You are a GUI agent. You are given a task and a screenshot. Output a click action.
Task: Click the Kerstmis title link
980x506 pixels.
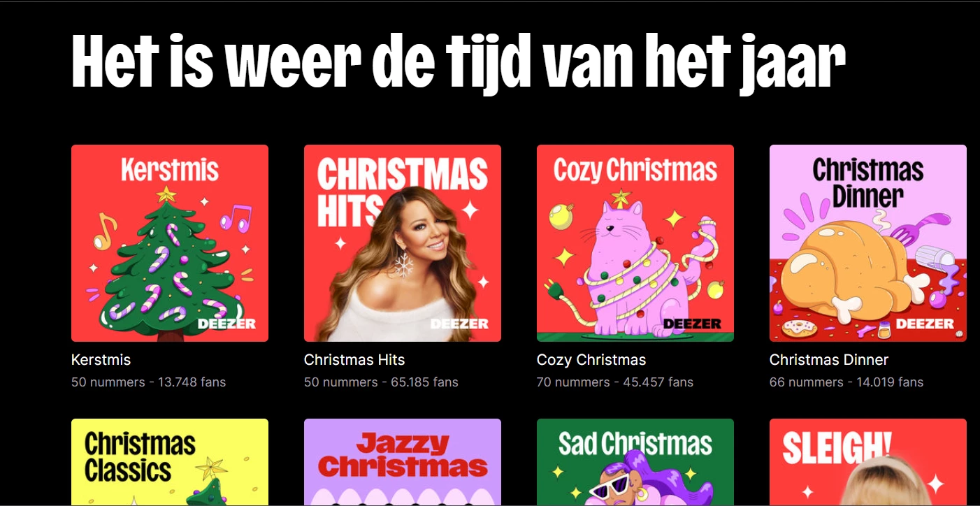(101, 360)
